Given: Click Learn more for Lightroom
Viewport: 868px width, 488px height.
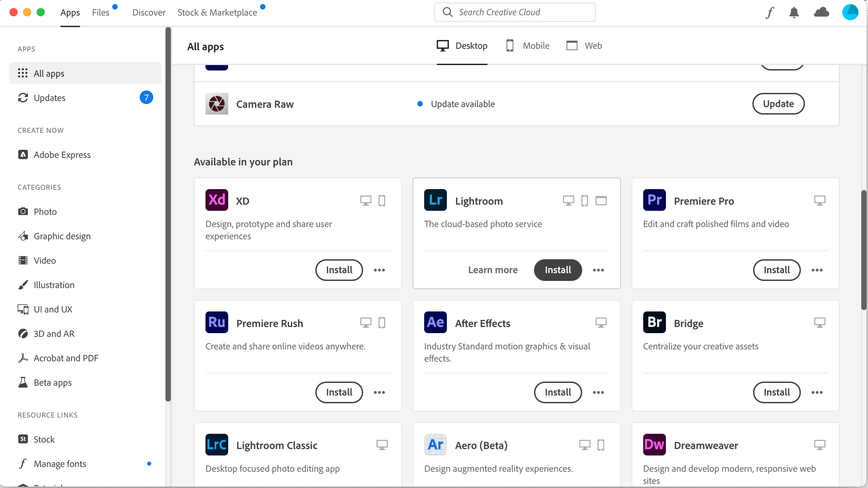Looking at the screenshot, I should (x=493, y=270).
